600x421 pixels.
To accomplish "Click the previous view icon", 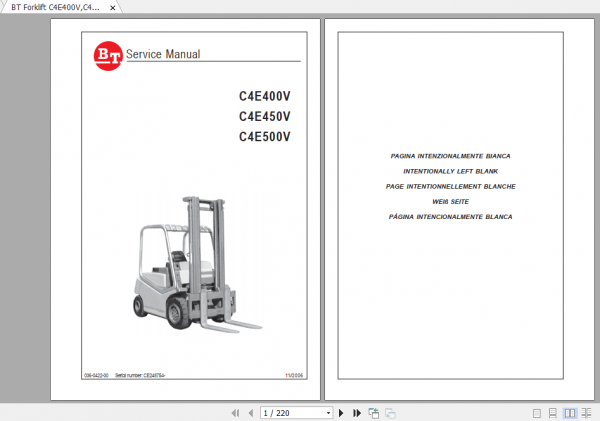I will click(x=373, y=413).
